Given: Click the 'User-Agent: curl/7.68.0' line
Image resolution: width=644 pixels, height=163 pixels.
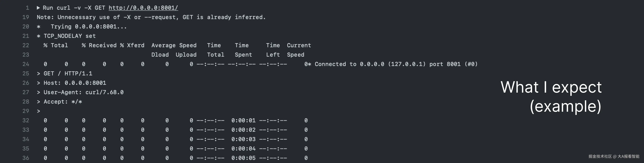Looking at the screenshot, I should (x=83, y=92).
